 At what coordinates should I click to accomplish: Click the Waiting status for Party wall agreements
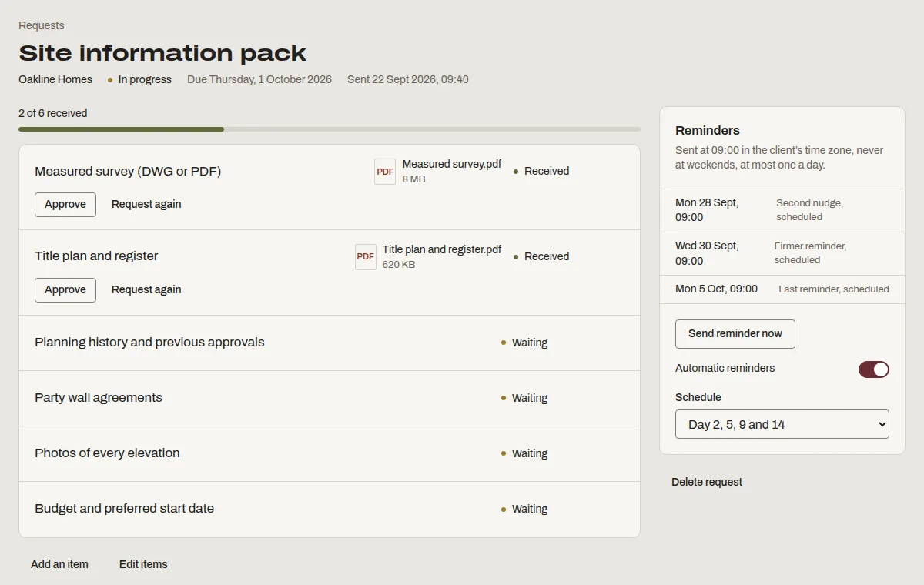524,398
